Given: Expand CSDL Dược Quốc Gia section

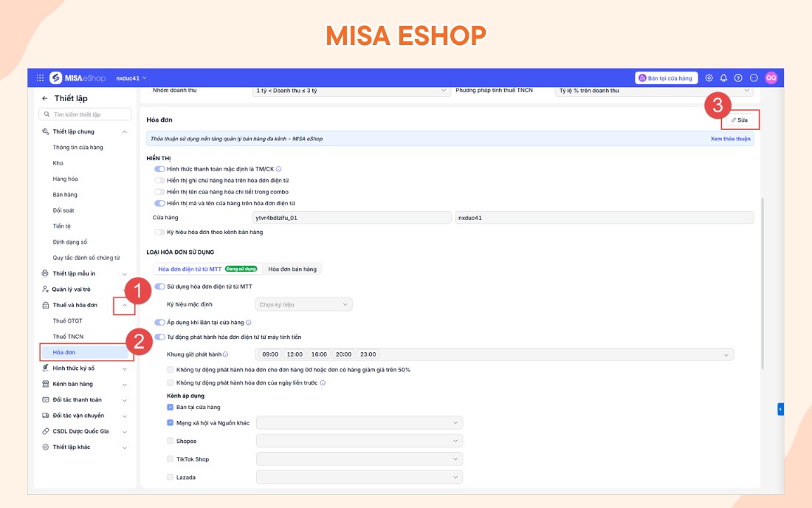Looking at the screenshot, I should point(125,432).
